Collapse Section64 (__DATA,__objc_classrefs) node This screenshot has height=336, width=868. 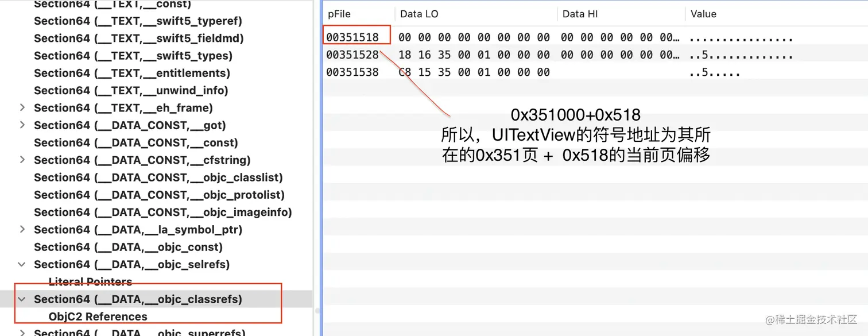tap(22, 299)
